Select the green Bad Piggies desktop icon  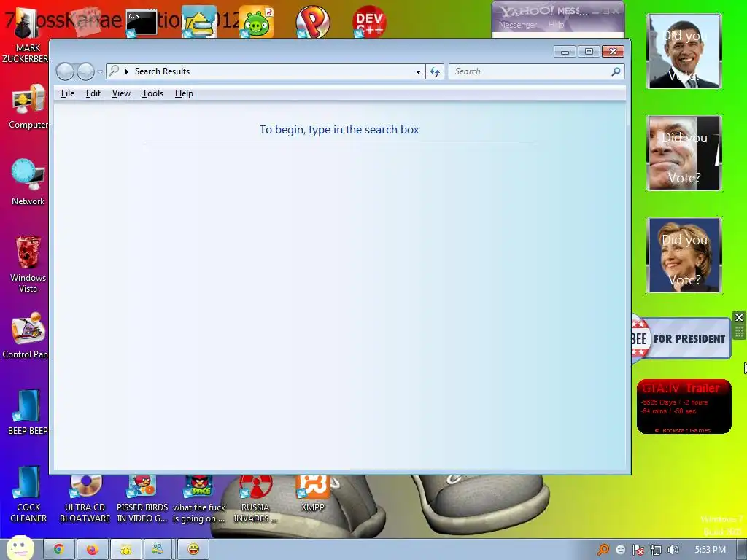coord(256,22)
